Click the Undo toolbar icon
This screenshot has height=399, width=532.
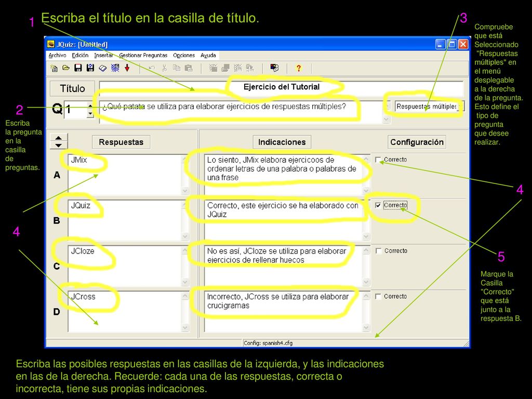[x=152, y=68]
